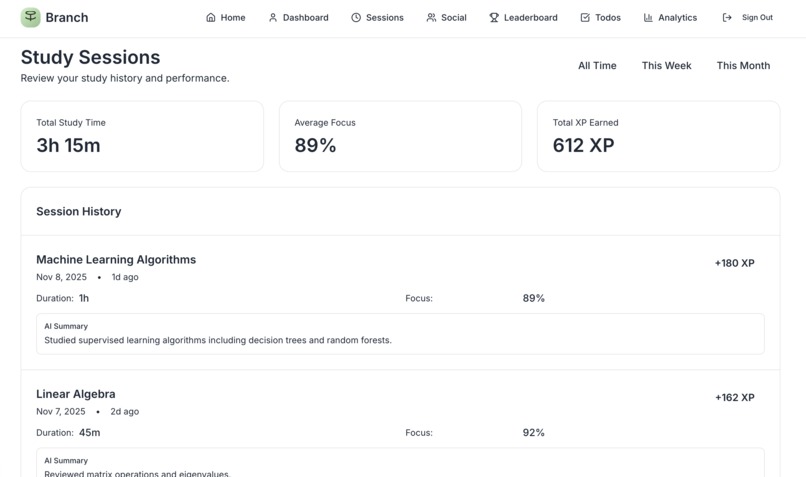Click the Dashboard person icon
Image resolution: width=806 pixels, height=477 pixels.
(273, 17)
